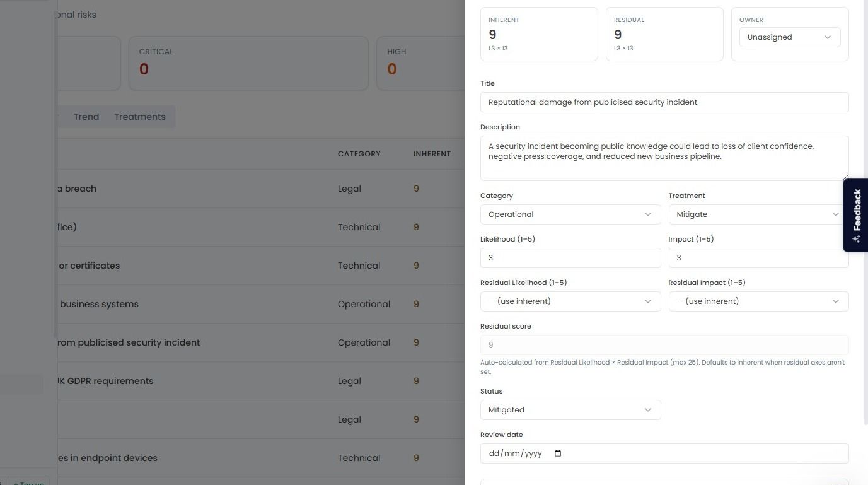Expand the Residual Likelihood dropdown

point(570,301)
